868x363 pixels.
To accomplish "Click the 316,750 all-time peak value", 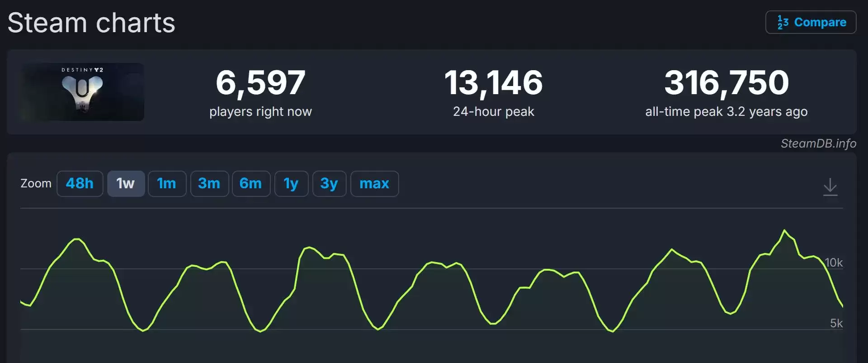I will click(726, 82).
